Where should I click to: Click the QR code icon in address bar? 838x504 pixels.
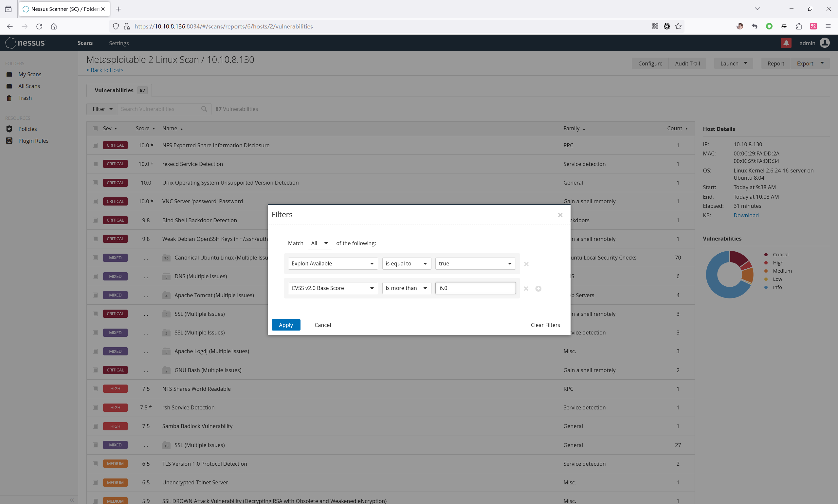point(655,26)
